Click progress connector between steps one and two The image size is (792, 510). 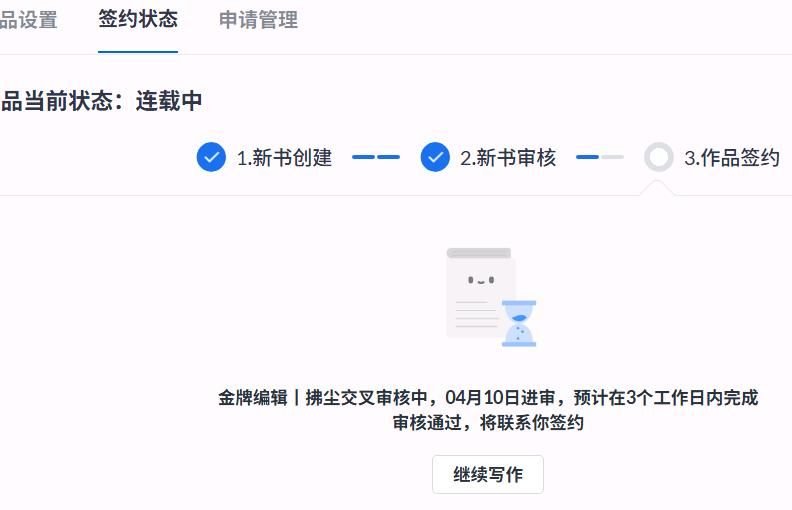click(376, 157)
